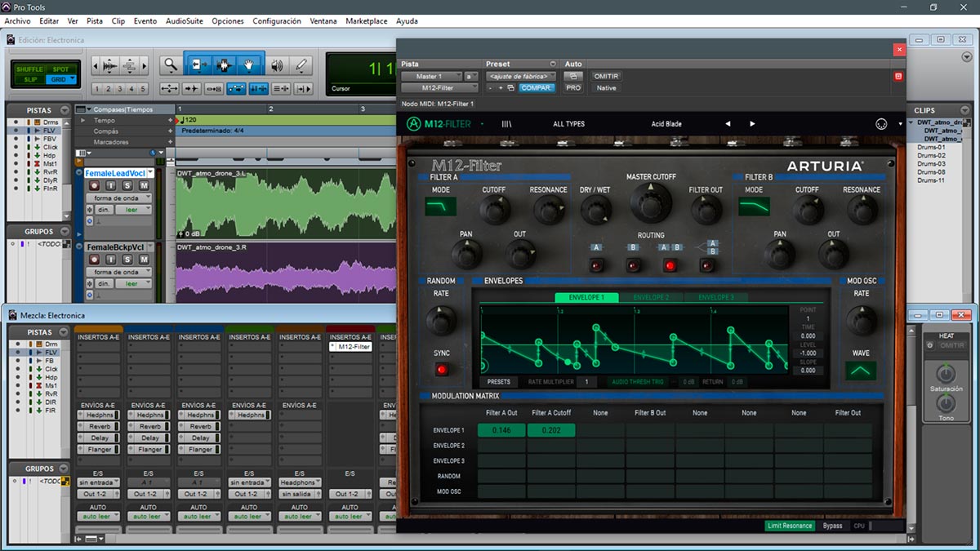Click the ALL TYPES filter button
980x551 pixels.
(569, 124)
